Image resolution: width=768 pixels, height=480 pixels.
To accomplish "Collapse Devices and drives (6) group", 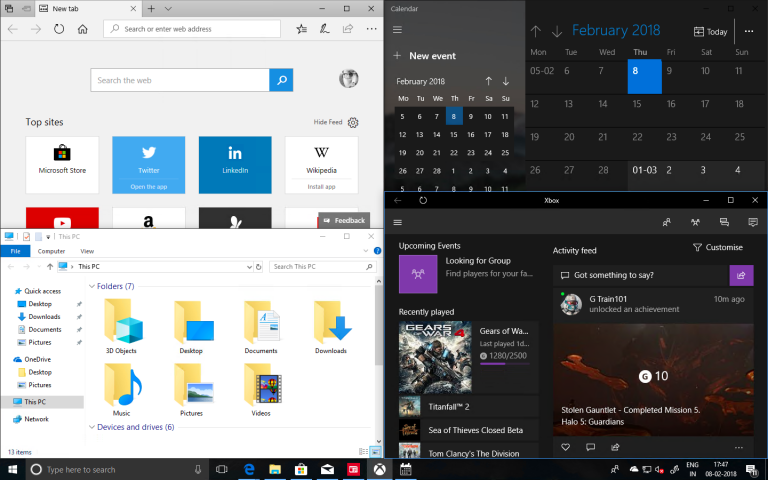I will point(92,427).
